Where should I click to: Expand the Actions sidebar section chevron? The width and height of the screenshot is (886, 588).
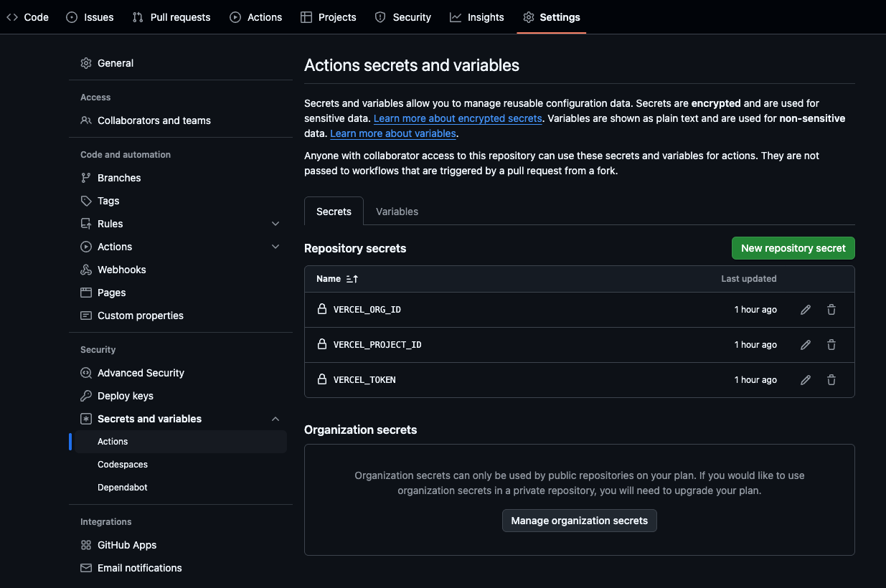click(275, 247)
